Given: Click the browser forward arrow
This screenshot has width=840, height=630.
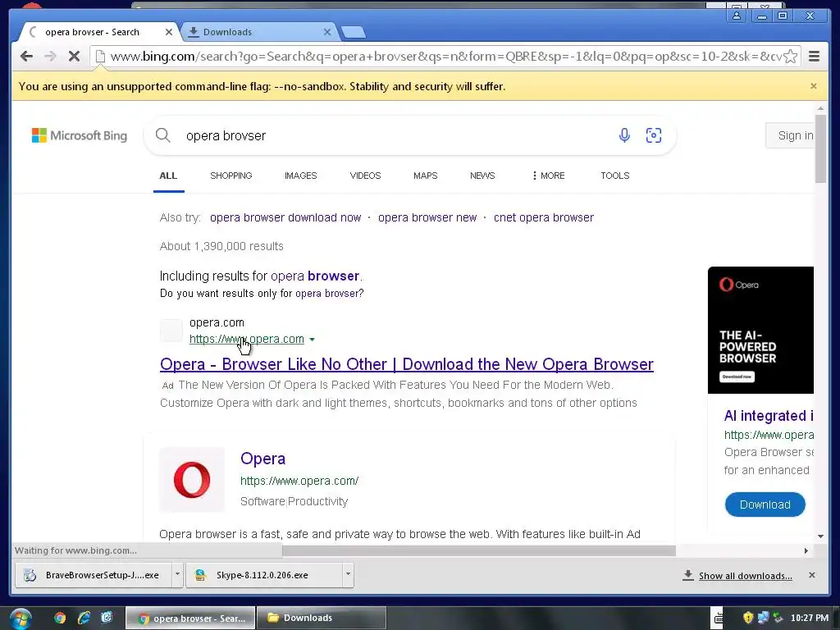Looking at the screenshot, I should coord(50,57).
